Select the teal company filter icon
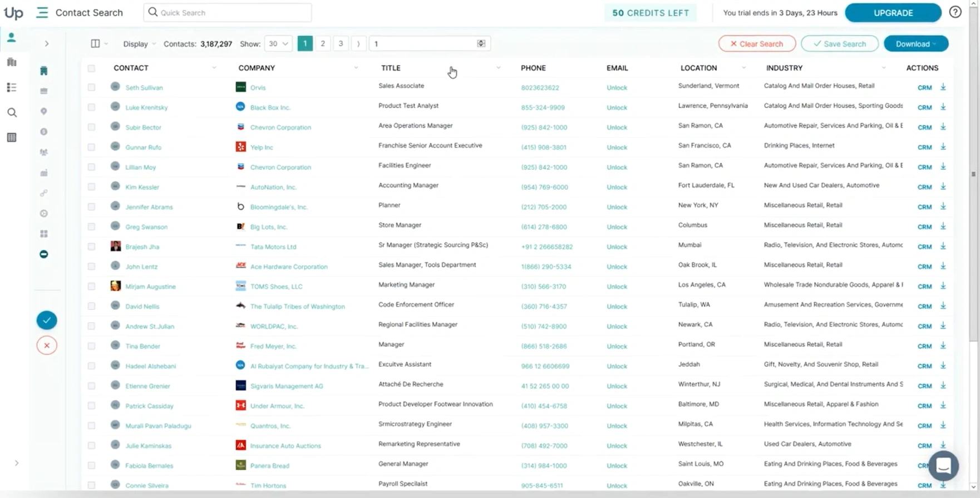The image size is (980, 498). (44, 71)
